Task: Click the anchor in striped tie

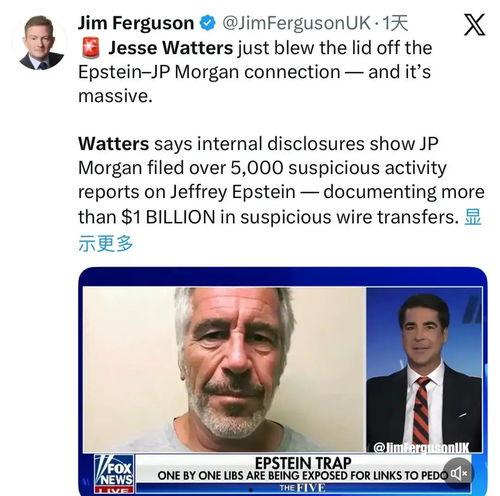Action: [424, 370]
